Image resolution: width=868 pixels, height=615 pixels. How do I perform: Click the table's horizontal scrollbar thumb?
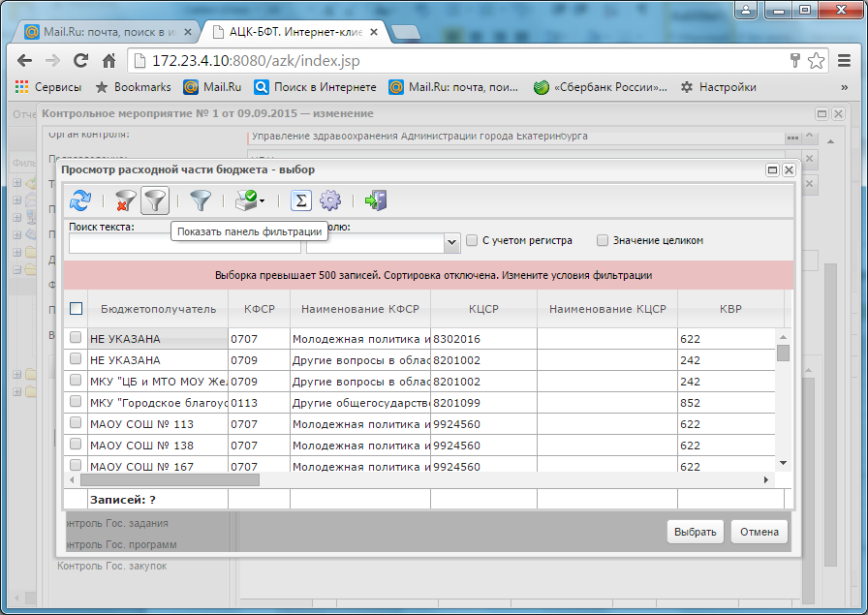point(170,479)
